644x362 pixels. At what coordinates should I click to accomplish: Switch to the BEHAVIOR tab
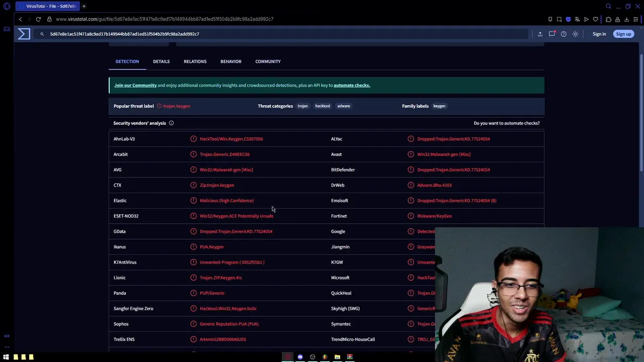click(x=231, y=61)
